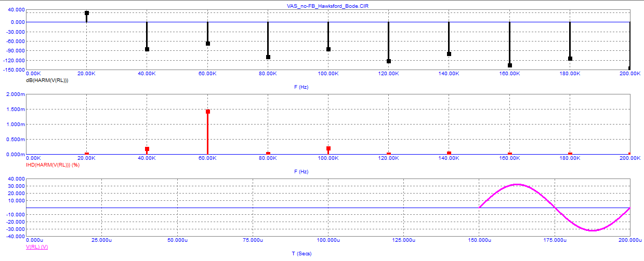This screenshot has height=261, width=644.
Task: Click the black 20K fundamental marker in dB plot
Action: click(x=87, y=13)
